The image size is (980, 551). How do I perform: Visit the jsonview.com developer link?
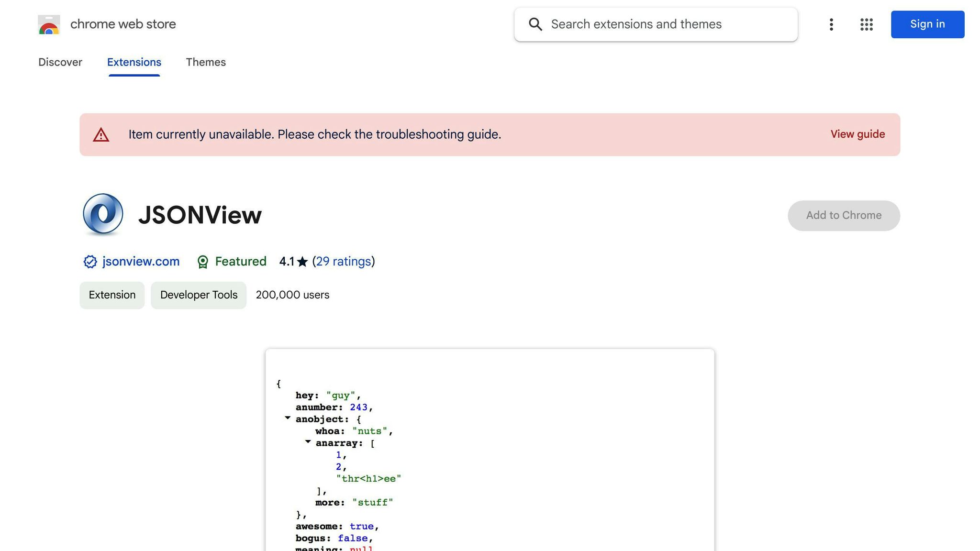click(x=141, y=262)
